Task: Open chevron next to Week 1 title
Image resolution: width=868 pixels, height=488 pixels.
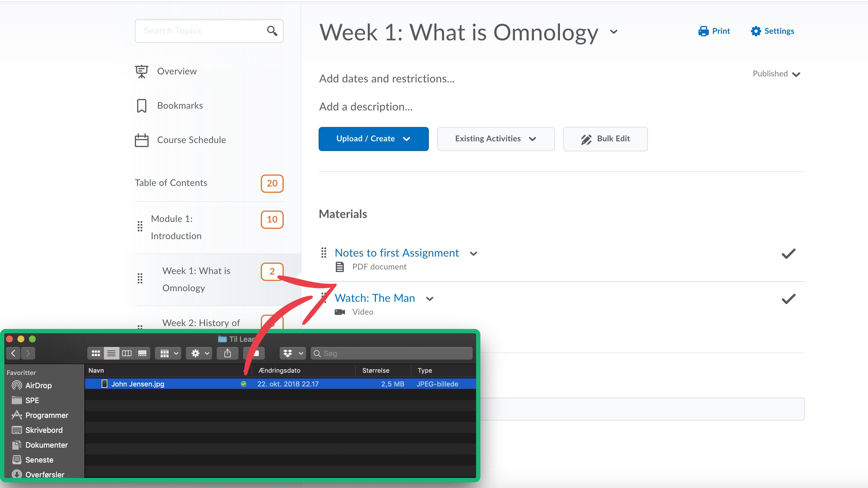Action: point(613,32)
